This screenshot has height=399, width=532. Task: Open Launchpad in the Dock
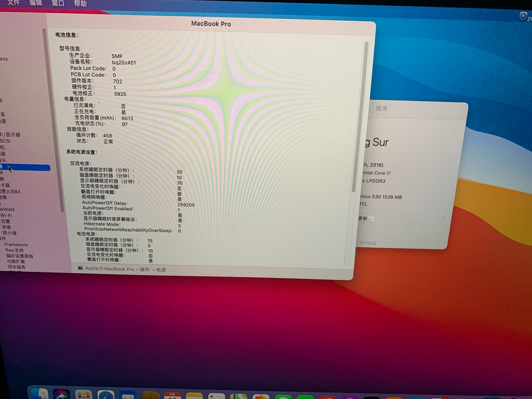(x=83, y=395)
